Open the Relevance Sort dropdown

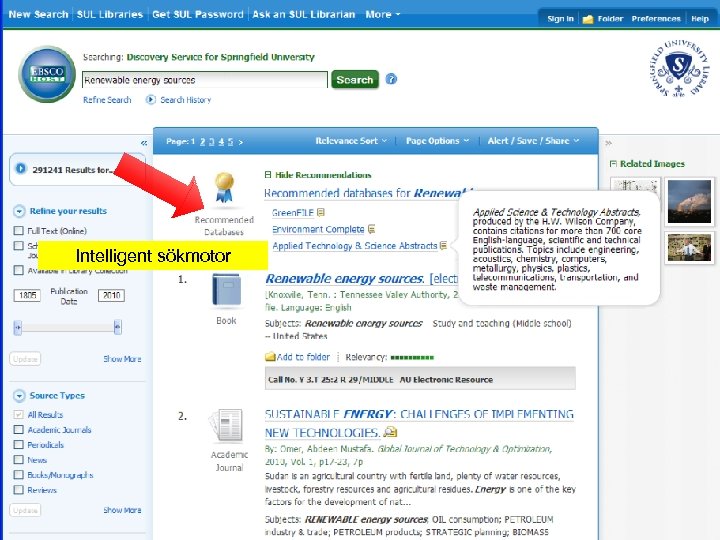pos(351,141)
